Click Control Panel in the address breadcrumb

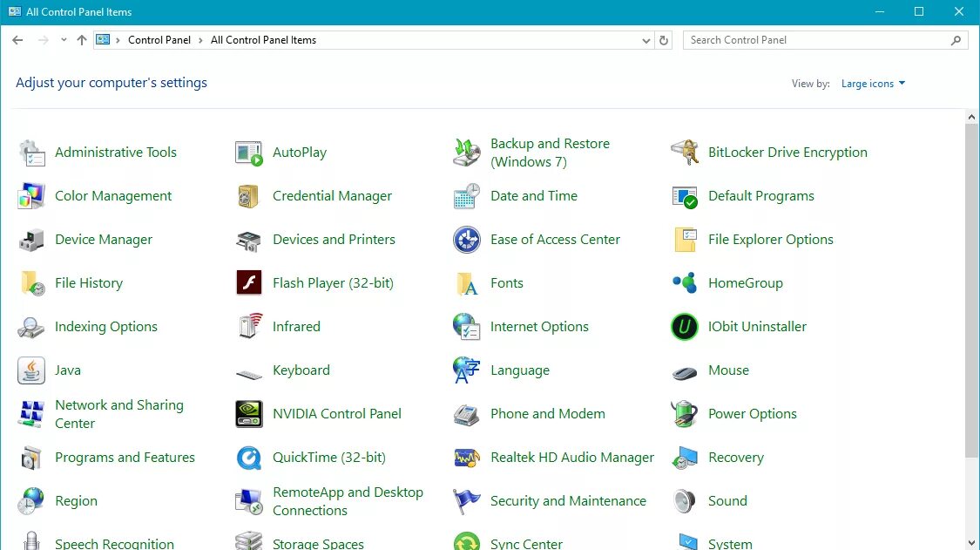159,40
